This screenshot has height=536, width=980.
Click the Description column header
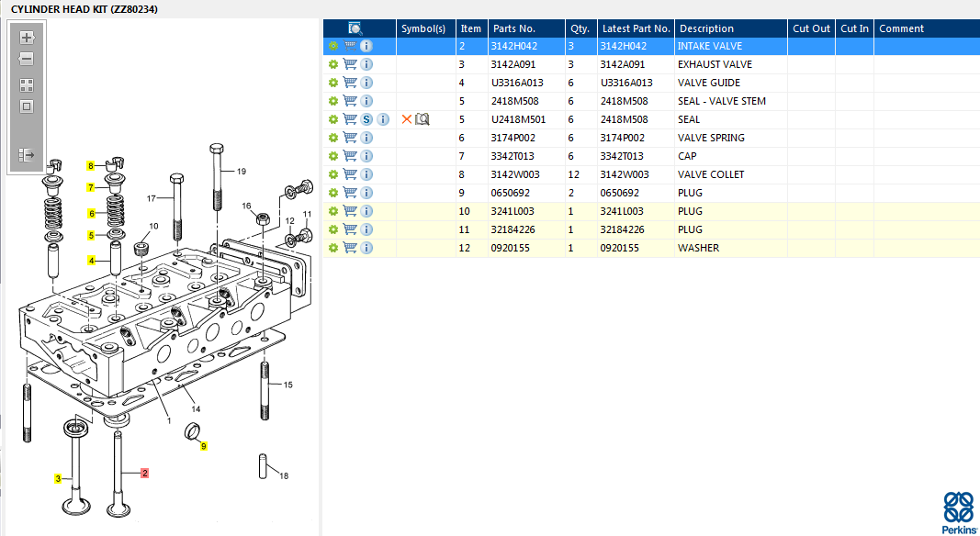click(706, 28)
